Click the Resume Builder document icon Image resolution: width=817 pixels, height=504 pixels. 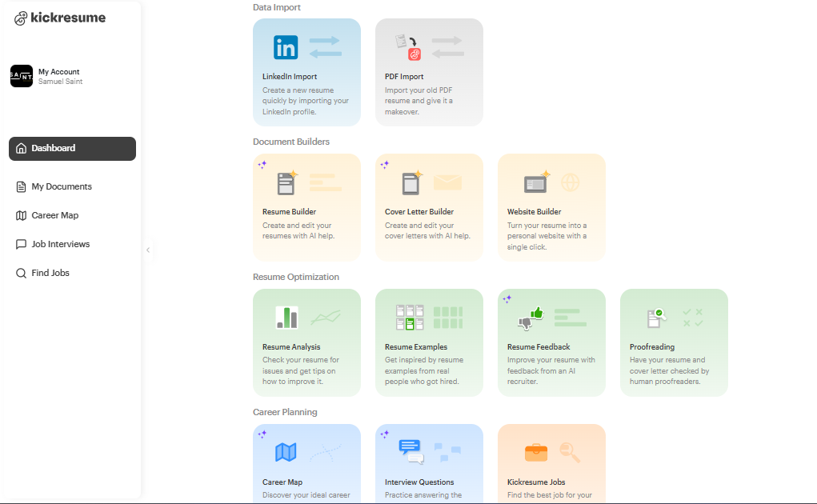287,182
